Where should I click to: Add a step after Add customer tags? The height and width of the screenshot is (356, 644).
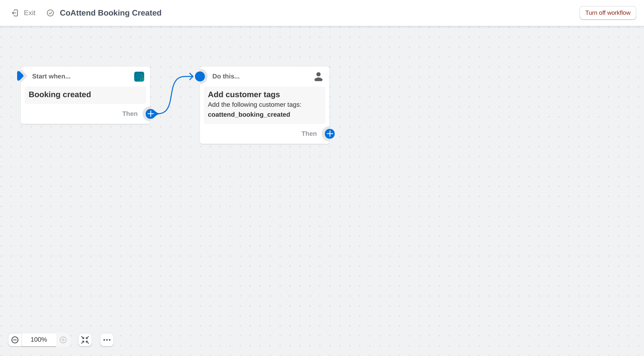(x=330, y=134)
